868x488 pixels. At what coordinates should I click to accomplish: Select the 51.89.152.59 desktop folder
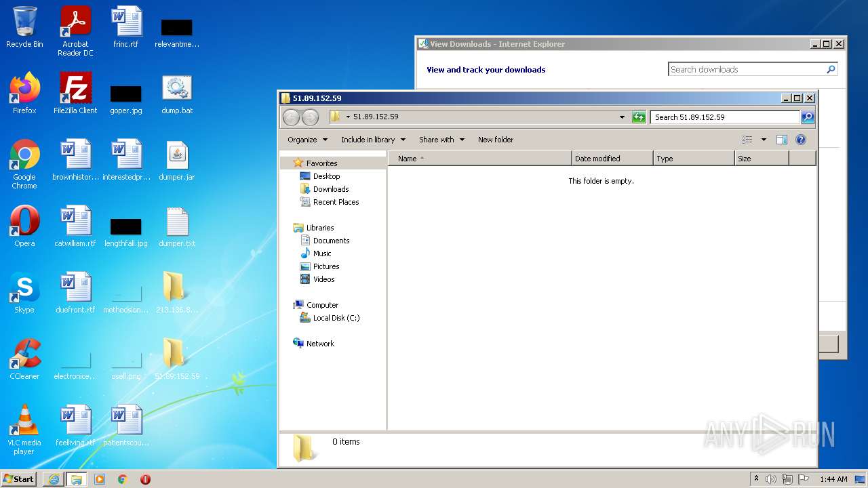(177, 359)
